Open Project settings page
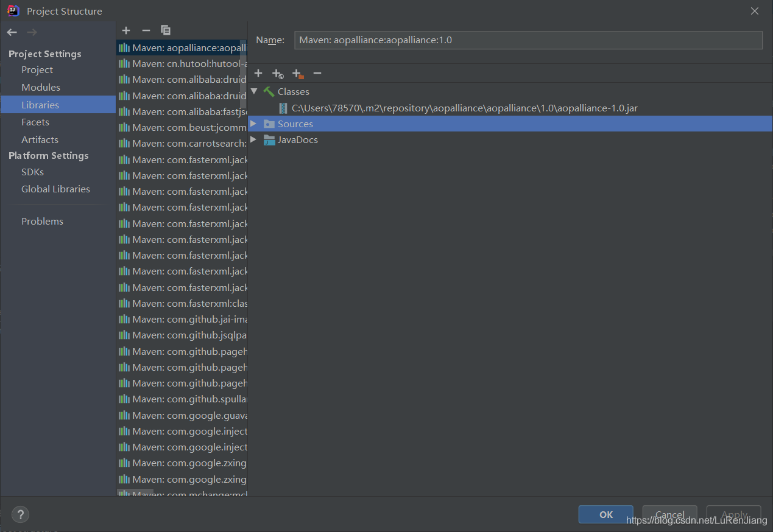This screenshot has height=532, width=773. click(x=37, y=70)
